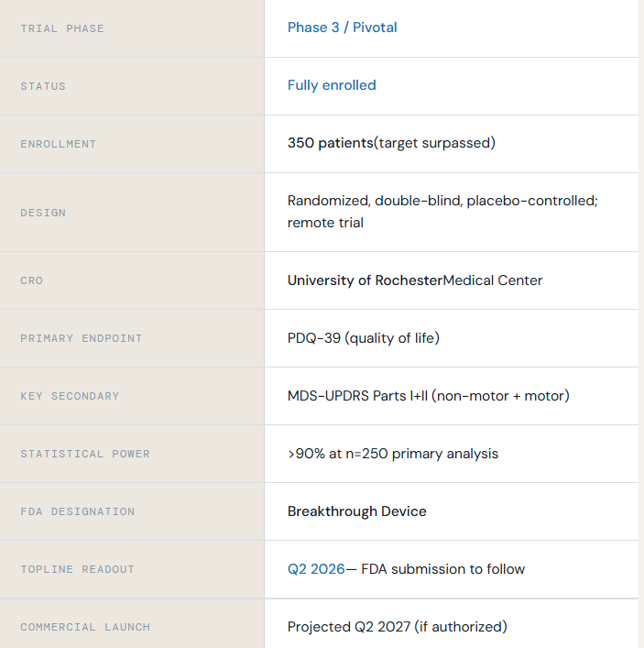Image resolution: width=644 pixels, height=648 pixels.
Task: Select the PRIMARY ENDPOINT label
Action: pos(82,338)
